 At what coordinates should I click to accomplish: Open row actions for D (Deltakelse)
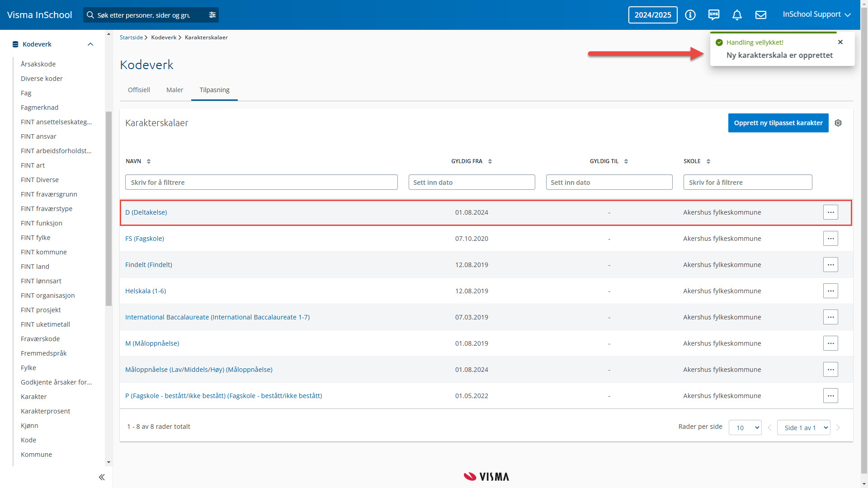(x=830, y=212)
